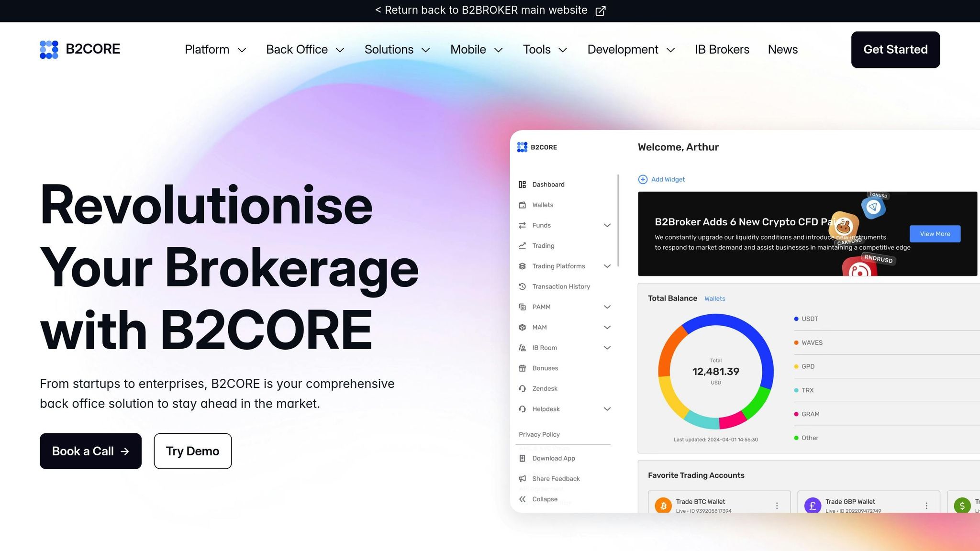Click the Download App phone icon

pos(522,458)
